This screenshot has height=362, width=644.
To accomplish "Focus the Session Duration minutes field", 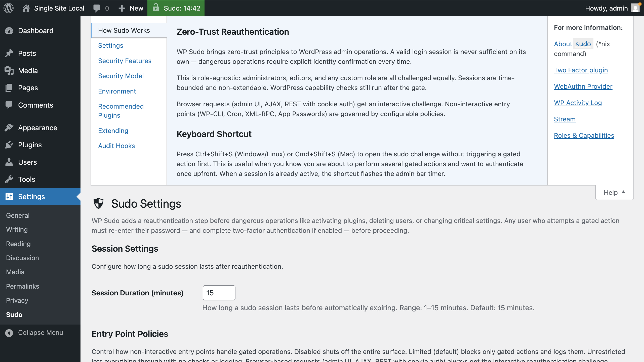I will (x=219, y=293).
